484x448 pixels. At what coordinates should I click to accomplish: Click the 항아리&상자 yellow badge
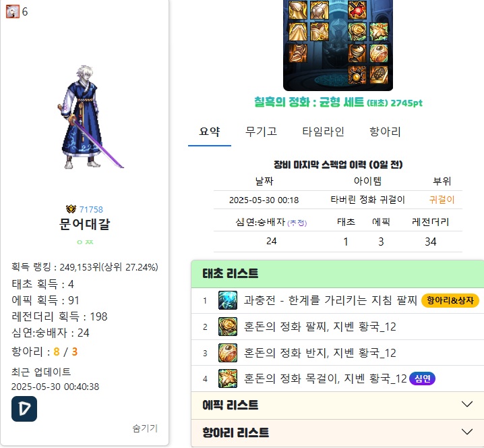(450, 300)
